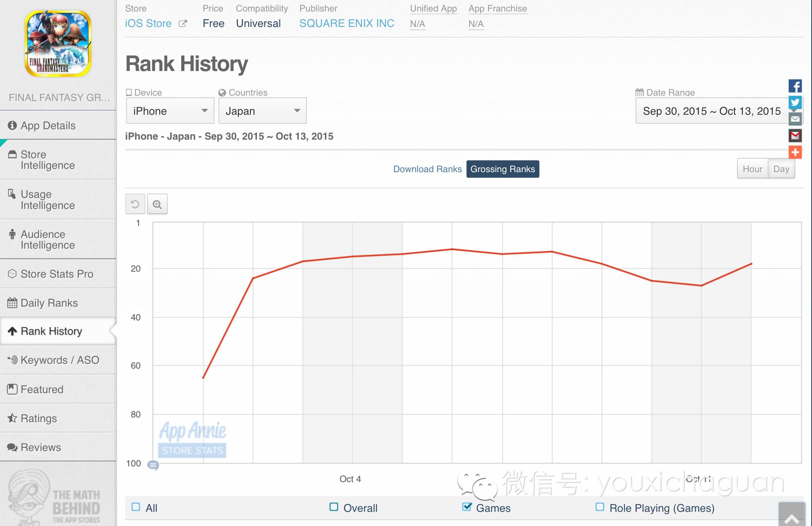
Task: Open the iPhone device dropdown
Action: (x=170, y=111)
